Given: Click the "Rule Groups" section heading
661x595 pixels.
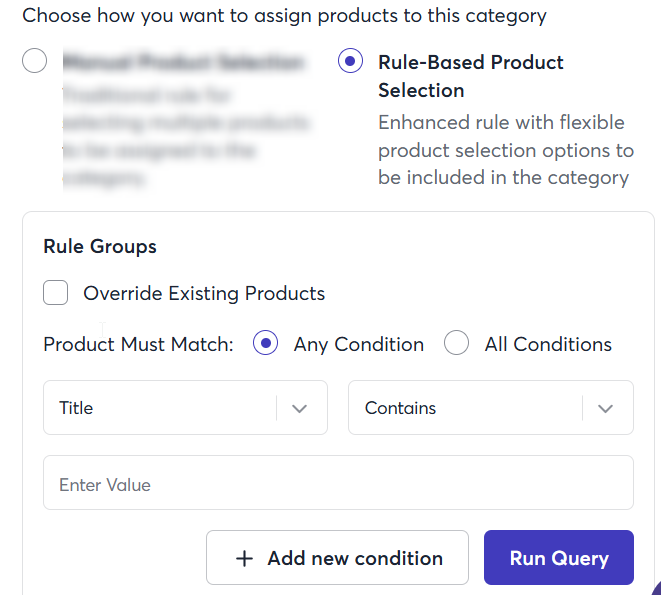Looking at the screenshot, I should pos(100,246).
